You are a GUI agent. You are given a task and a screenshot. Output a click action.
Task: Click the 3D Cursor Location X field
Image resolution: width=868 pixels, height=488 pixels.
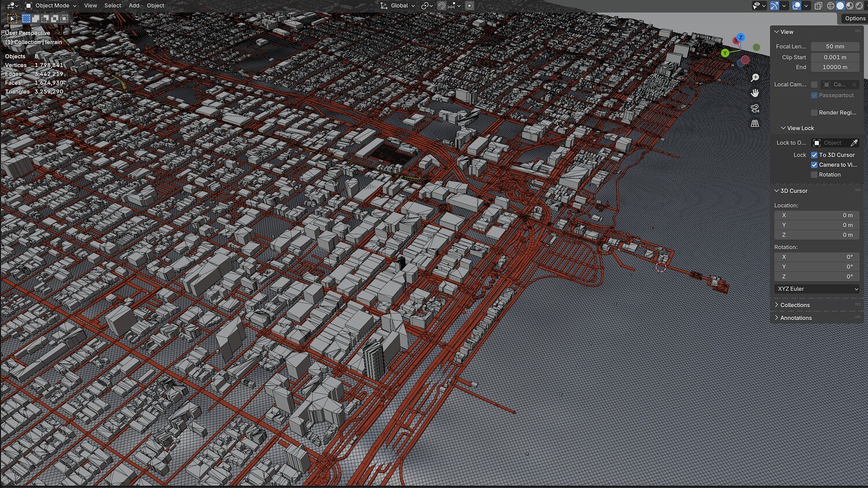pyautogui.click(x=817, y=215)
